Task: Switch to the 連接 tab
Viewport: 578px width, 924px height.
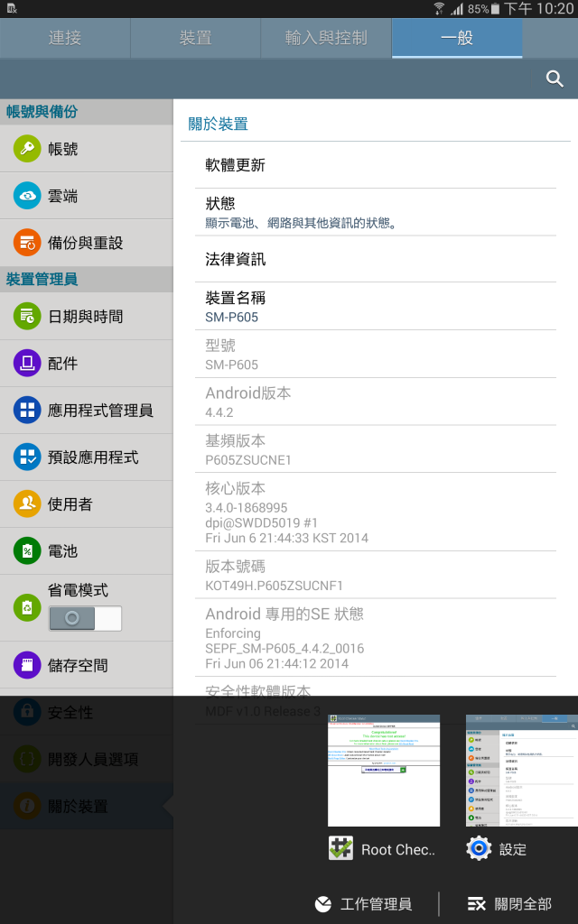Action: [x=65, y=38]
